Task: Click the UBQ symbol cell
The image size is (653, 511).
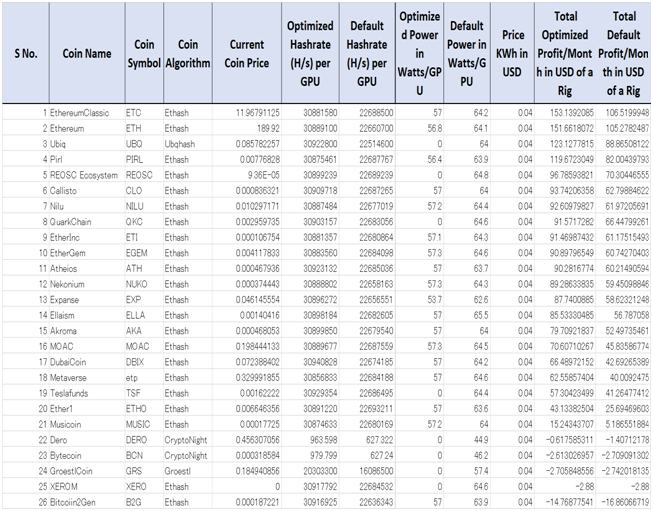Action: (144, 144)
